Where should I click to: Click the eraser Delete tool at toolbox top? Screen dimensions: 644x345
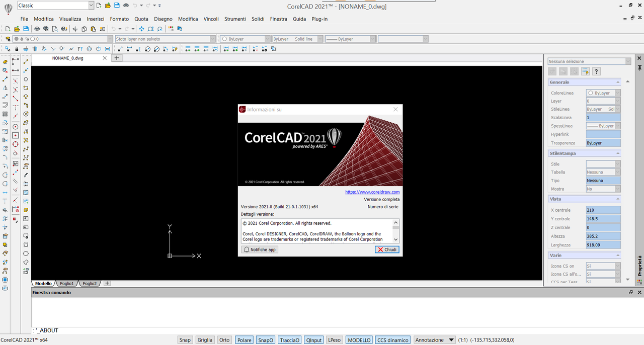pos(5,62)
